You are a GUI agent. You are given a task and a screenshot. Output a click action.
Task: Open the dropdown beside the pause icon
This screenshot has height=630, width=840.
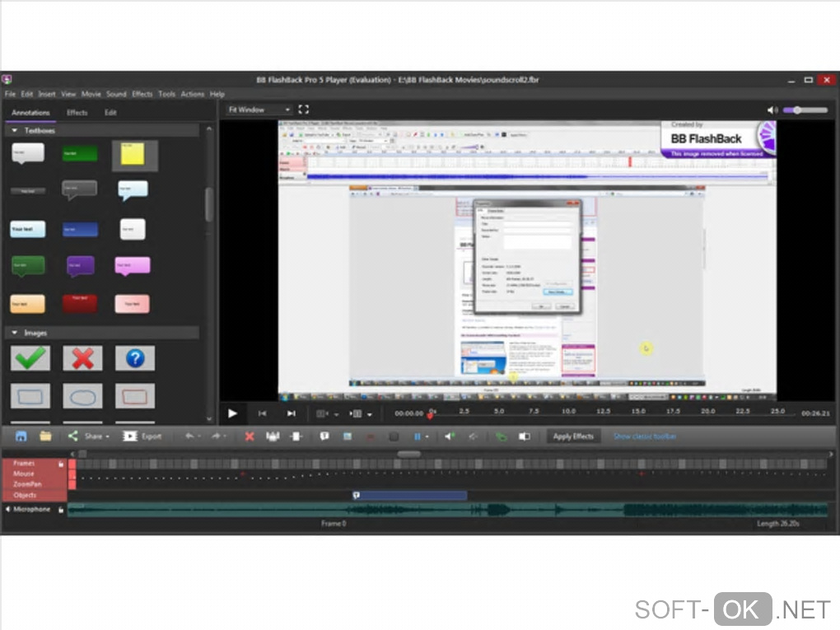427,437
